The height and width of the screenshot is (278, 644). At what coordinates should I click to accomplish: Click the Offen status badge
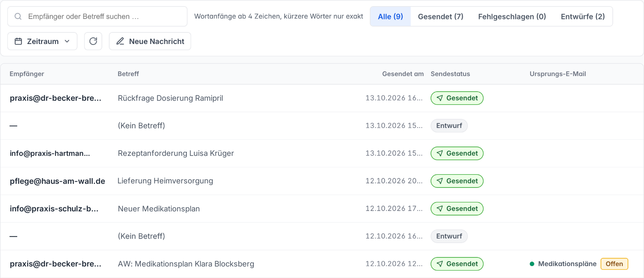tap(614, 264)
